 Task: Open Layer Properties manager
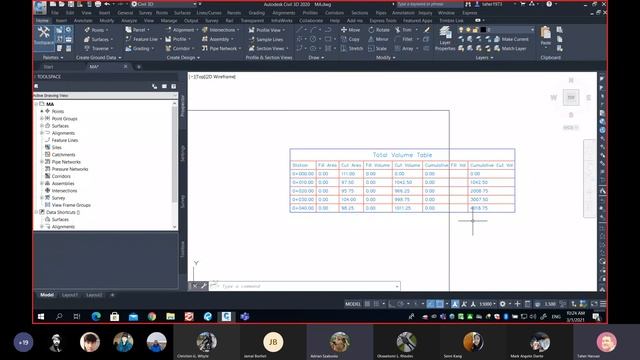(x=445, y=39)
